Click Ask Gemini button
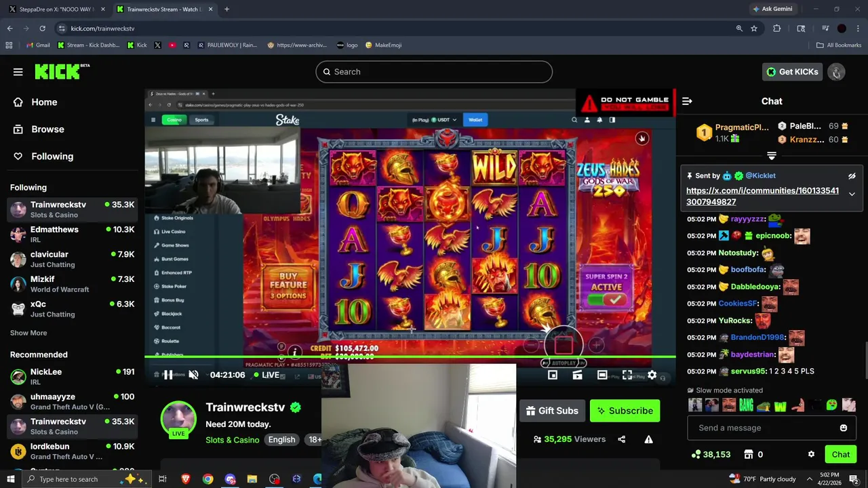868x488 pixels. pos(772,9)
